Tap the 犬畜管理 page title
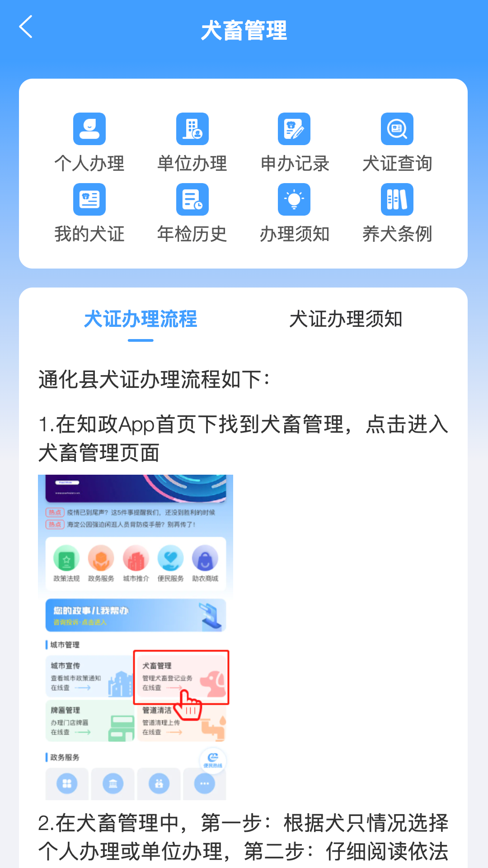The height and width of the screenshot is (868, 488). pyautogui.click(x=244, y=30)
